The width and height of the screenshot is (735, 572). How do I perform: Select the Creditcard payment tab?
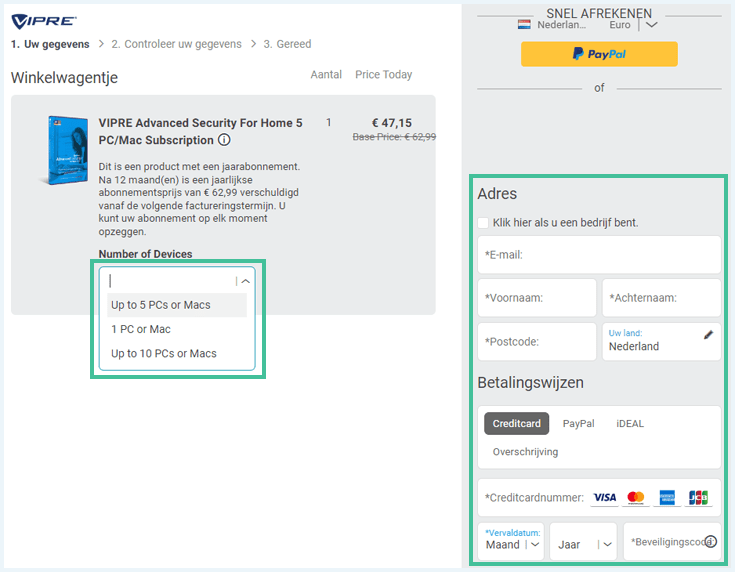[516, 423]
